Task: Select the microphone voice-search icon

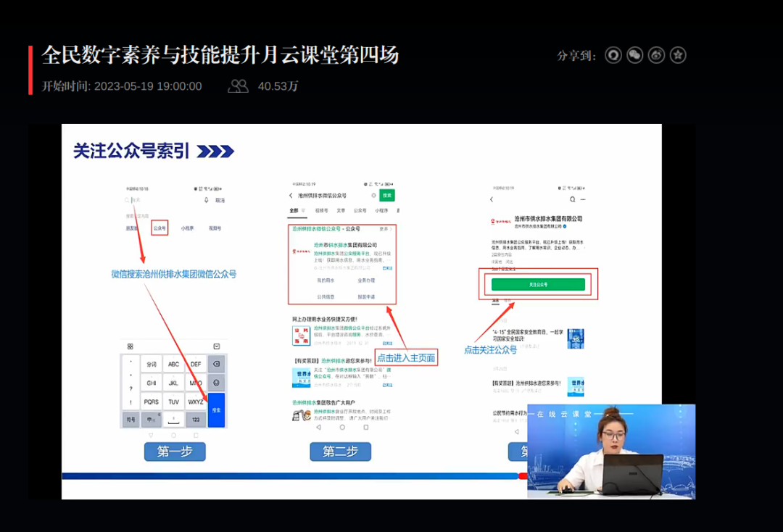Action: coord(207,200)
